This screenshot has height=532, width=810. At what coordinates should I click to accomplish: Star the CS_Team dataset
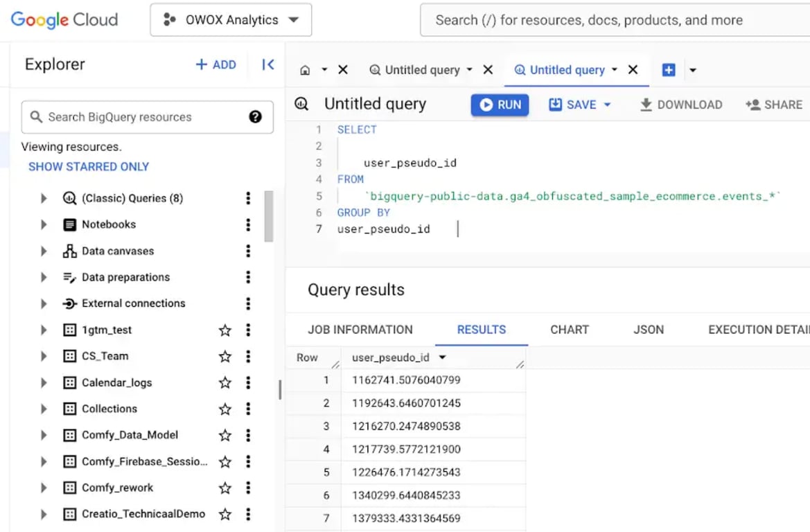224,356
